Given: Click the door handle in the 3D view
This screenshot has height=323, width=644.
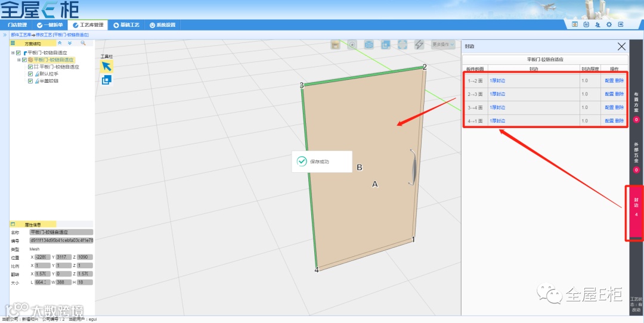Looking at the screenshot, I should tap(413, 167).
